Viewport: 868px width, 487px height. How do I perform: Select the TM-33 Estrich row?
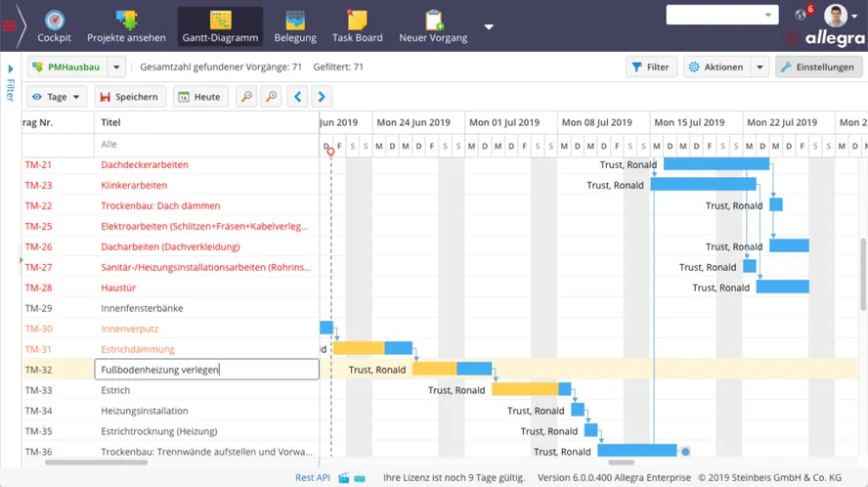coord(170,390)
